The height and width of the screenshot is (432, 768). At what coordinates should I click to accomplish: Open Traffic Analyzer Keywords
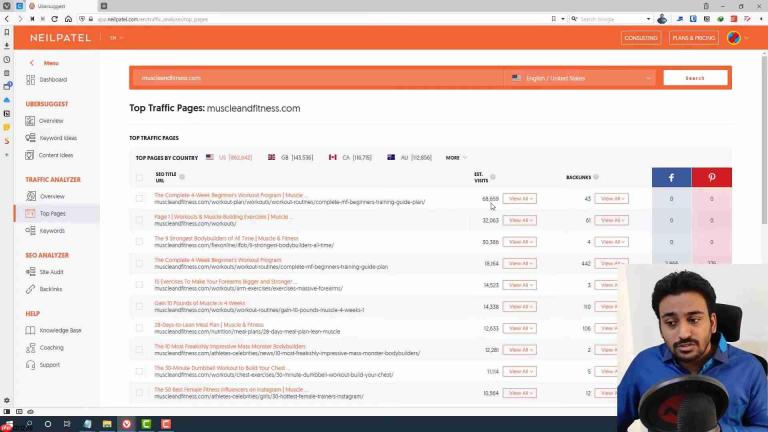click(52, 231)
